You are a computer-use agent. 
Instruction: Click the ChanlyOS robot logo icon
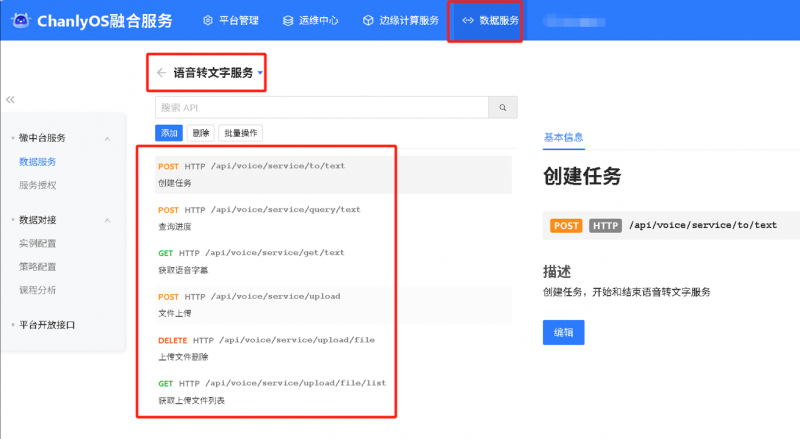tap(20, 20)
